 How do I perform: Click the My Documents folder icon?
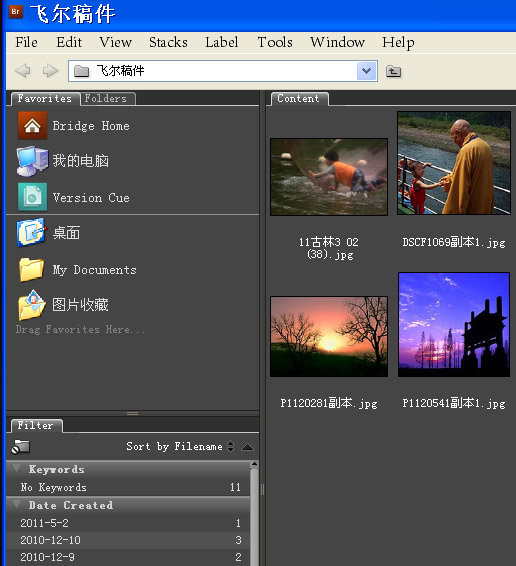(x=32, y=269)
